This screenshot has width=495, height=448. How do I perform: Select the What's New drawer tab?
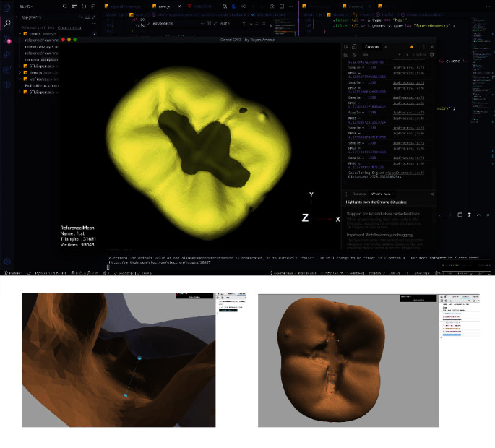coord(381,194)
